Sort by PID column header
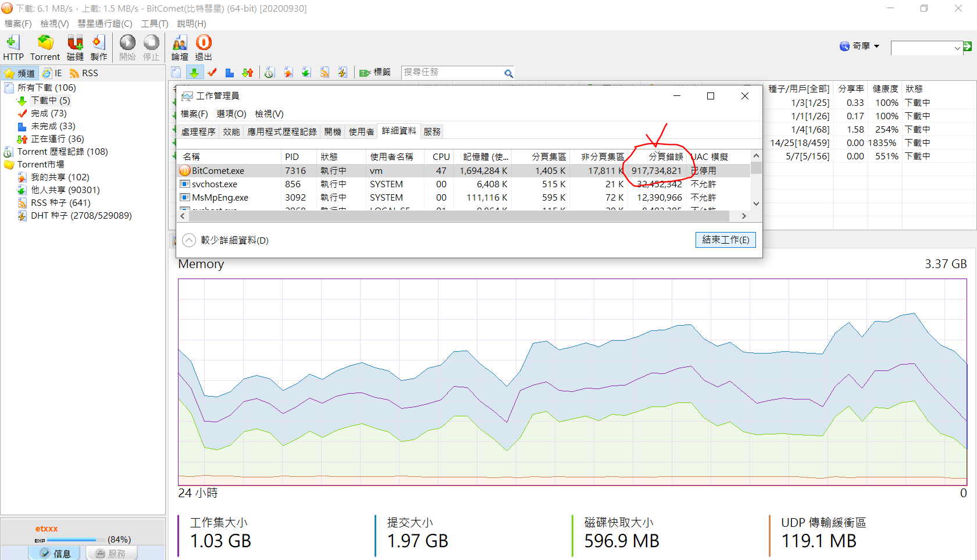The height and width of the screenshot is (560, 977). 299,157
